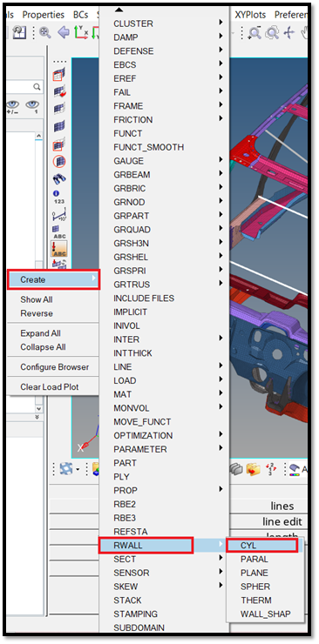Expand the Create submenu entry
Screen dimensions: 319x644
(53, 279)
